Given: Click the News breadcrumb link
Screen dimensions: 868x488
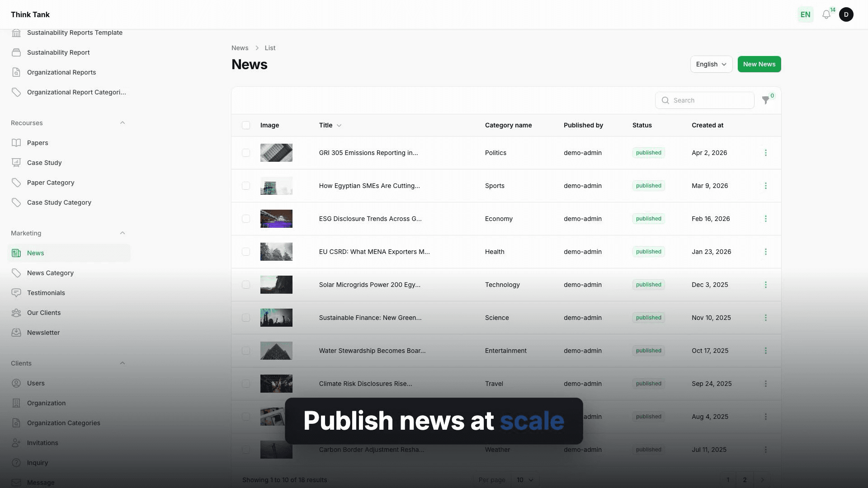Looking at the screenshot, I should [240, 48].
